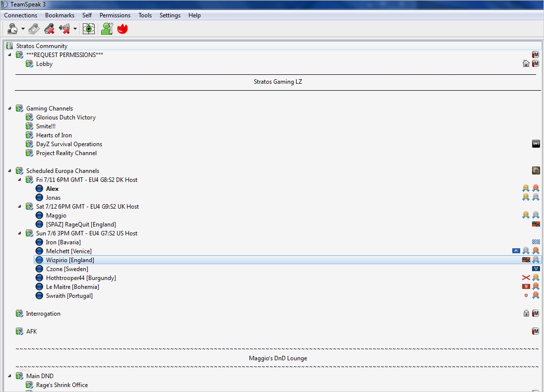Click the Sweden flag on Czone row
This screenshot has width=544, height=392.
pos(536,269)
